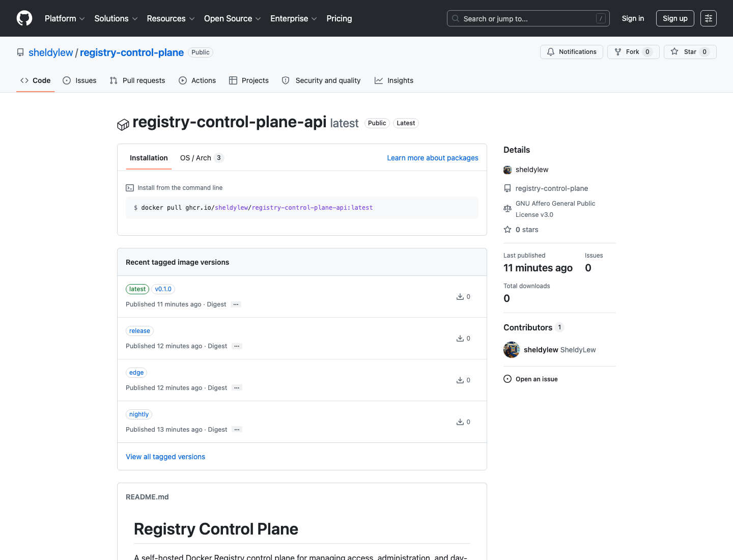Click the package cube icon by title
Viewport: 733px width, 560px height.
(x=123, y=125)
